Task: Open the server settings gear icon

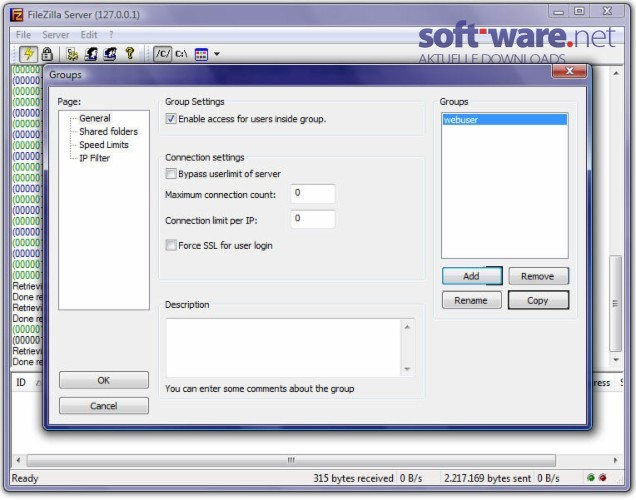Action: point(72,54)
